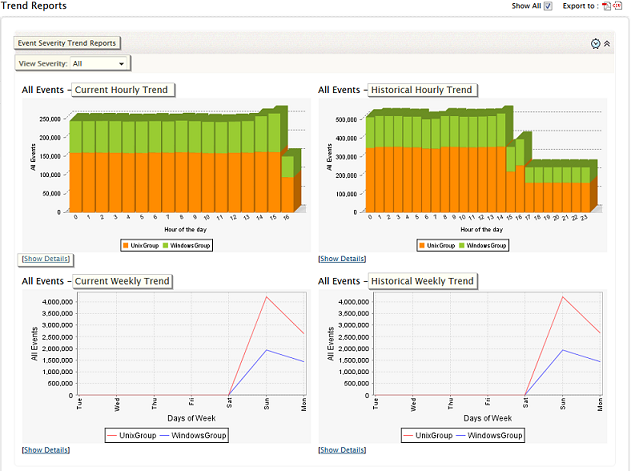The height and width of the screenshot is (471, 631).
Task: Click the 4,000,000 axis value, Current Weekly chart
Action: click(58, 302)
